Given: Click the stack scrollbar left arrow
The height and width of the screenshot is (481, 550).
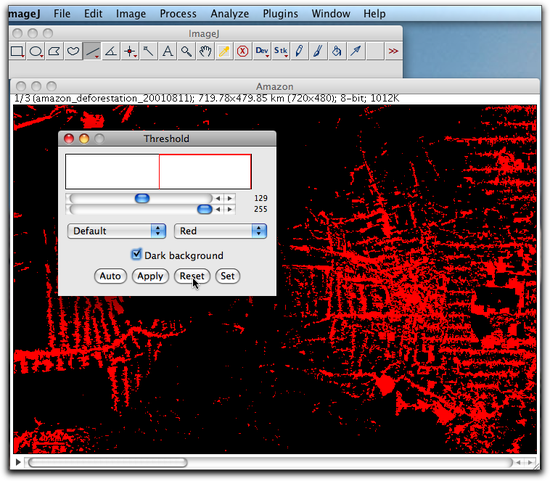Looking at the screenshot, I should 519,462.
